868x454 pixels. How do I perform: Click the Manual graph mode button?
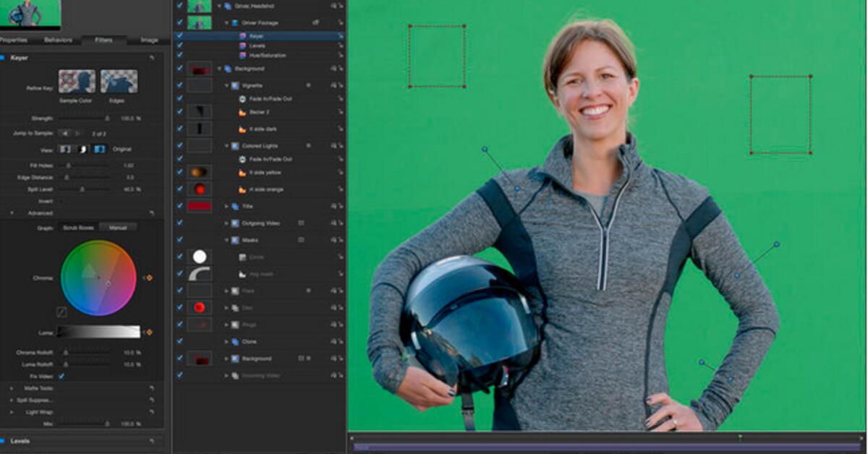click(118, 227)
